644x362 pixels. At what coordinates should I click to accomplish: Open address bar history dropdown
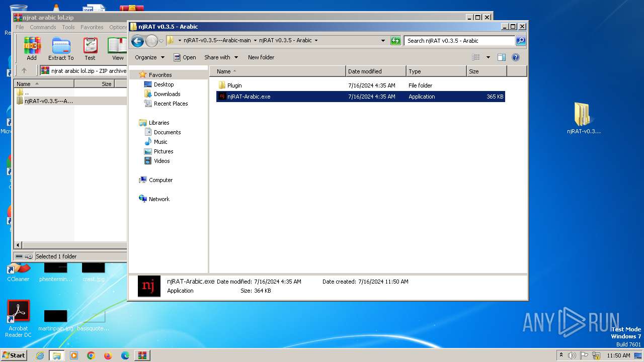point(383,41)
